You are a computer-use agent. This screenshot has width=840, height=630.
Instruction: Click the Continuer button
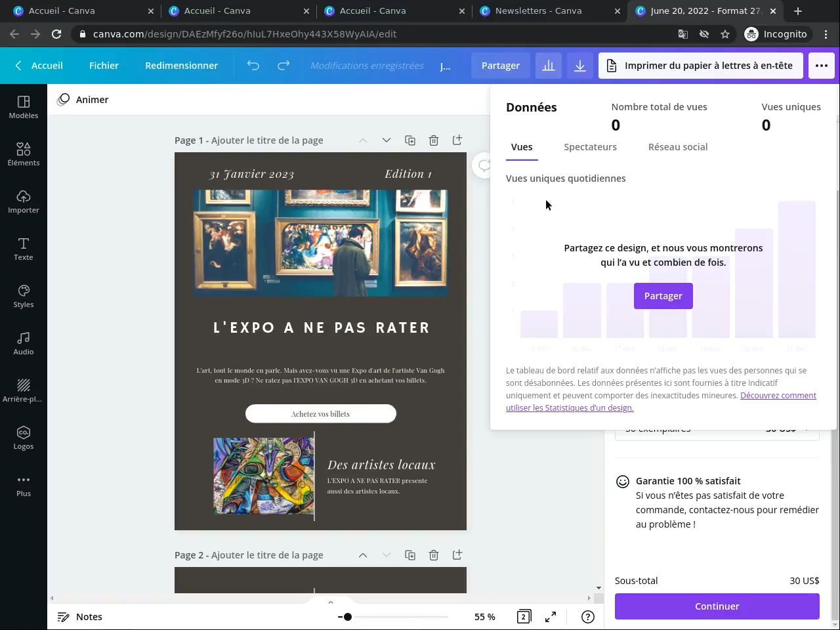(717, 606)
